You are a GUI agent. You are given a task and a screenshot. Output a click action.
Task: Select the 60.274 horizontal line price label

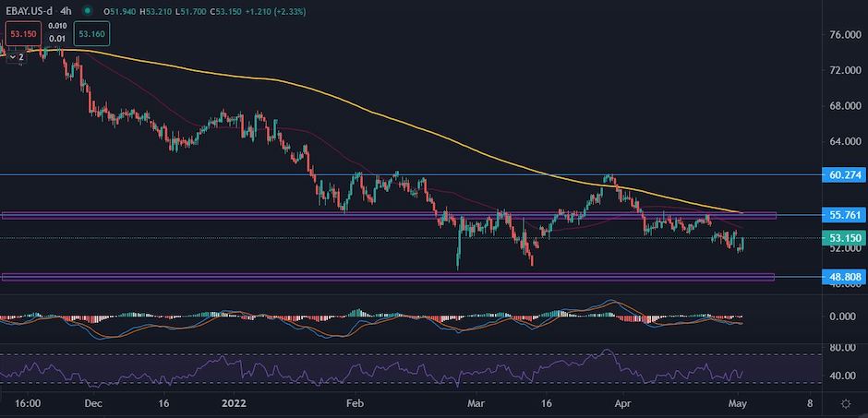coord(838,174)
